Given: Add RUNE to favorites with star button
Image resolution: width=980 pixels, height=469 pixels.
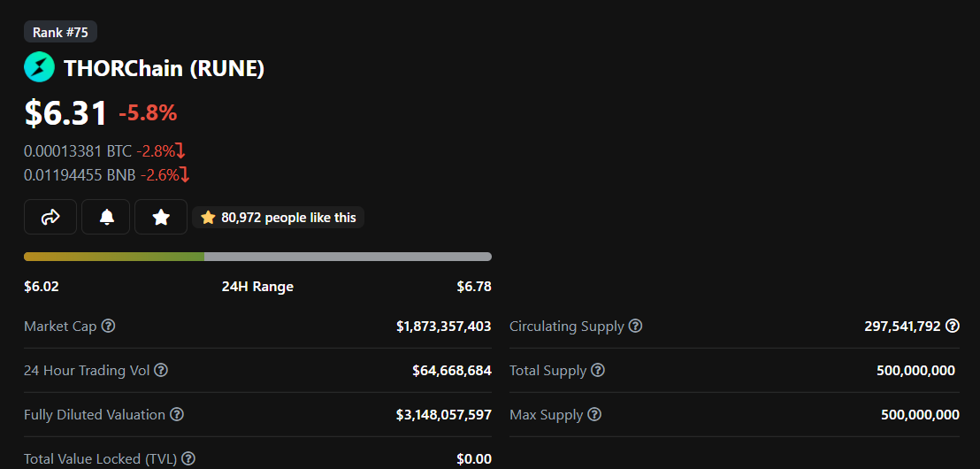Looking at the screenshot, I should [161, 217].
